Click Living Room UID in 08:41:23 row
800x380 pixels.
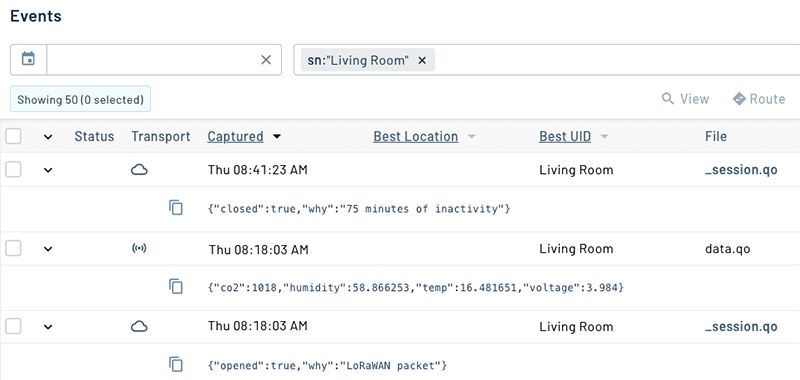click(576, 170)
